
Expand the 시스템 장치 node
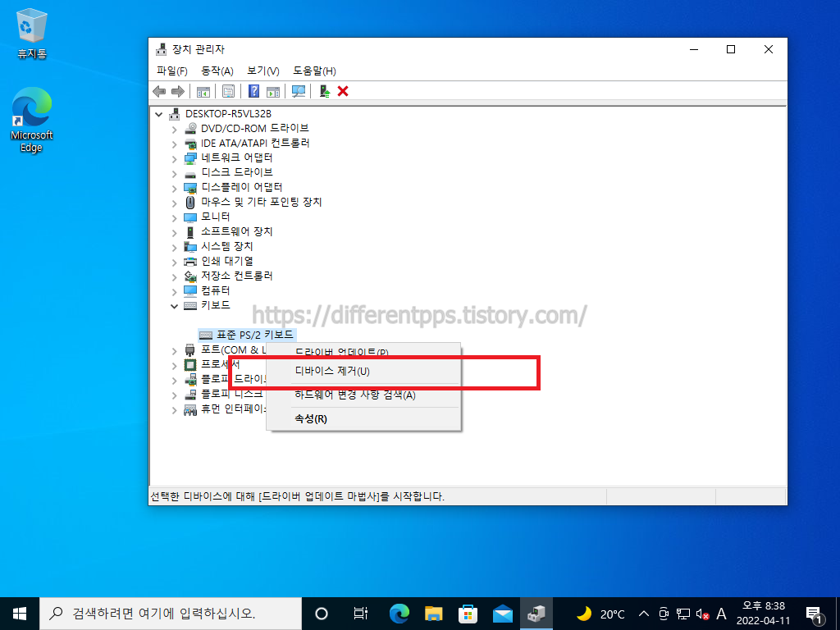click(174, 248)
